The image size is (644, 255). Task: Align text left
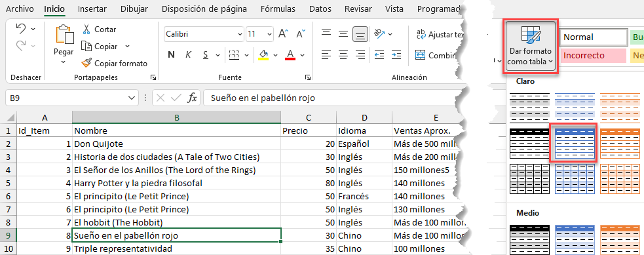pos(326,54)
